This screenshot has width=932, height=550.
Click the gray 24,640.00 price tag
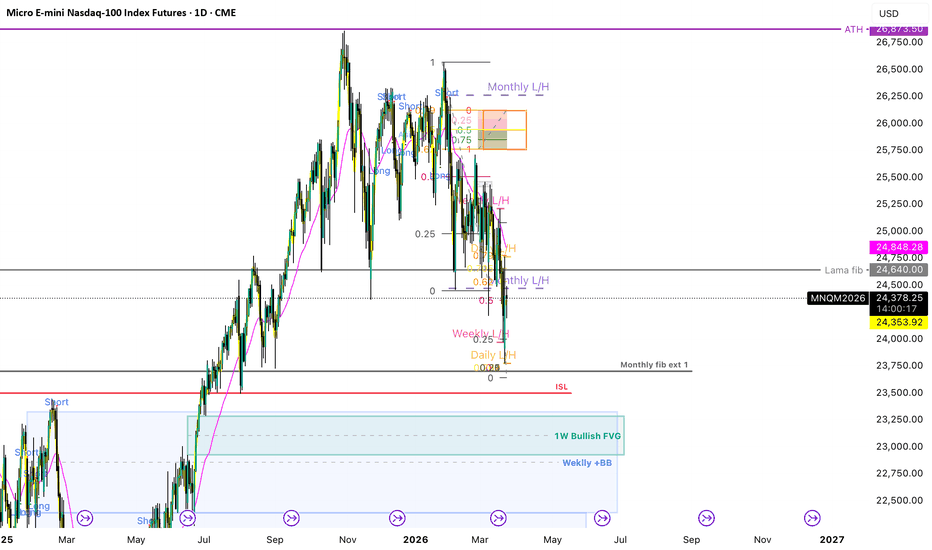(x=899, y=270)
